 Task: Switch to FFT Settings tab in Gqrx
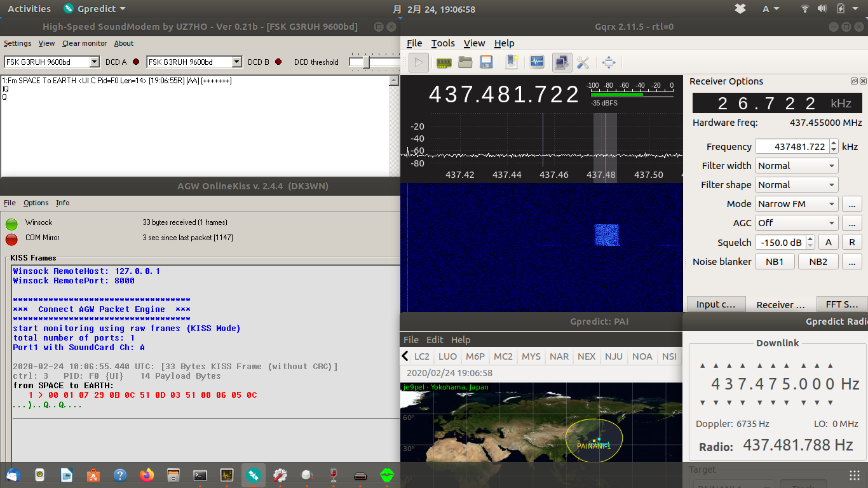(842, 304)
